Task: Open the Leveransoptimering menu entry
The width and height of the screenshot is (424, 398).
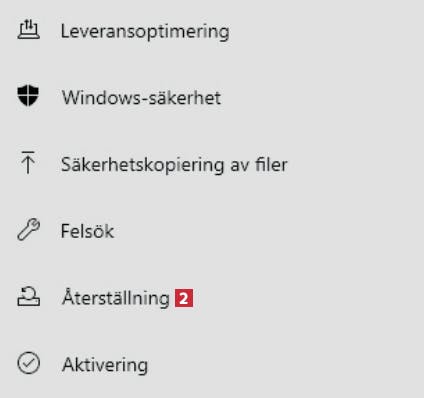Action: coord(212,31)
